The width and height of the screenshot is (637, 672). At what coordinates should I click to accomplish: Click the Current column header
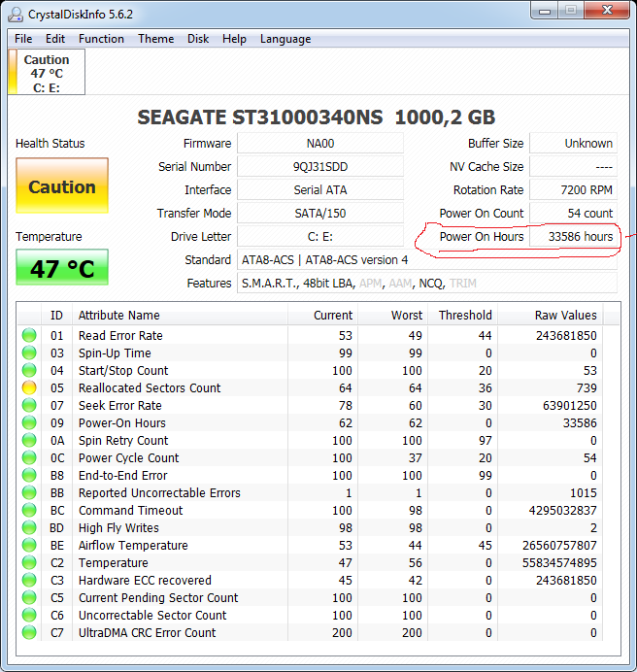[x=322, y=315]
